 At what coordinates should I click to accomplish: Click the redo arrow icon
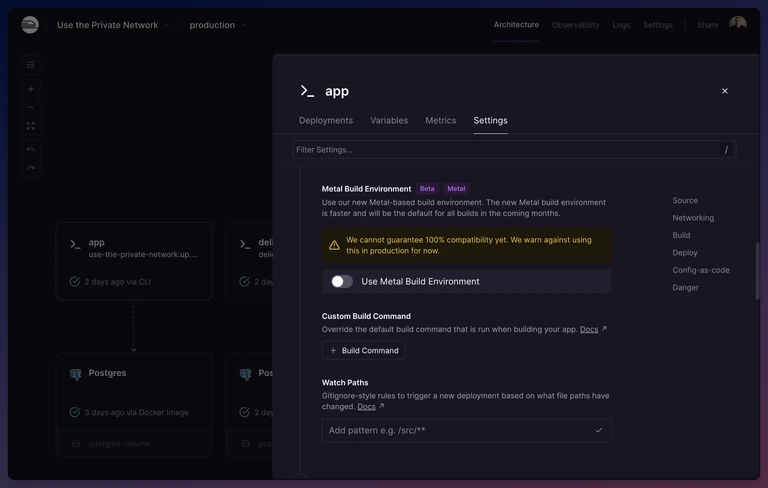point(30,168)
